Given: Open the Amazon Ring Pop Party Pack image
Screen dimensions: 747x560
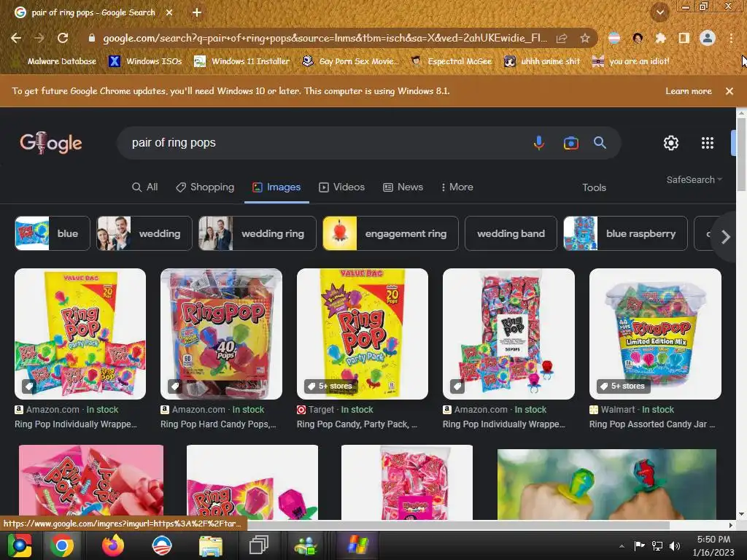Looking at the screenshot, I should [80, 334].
